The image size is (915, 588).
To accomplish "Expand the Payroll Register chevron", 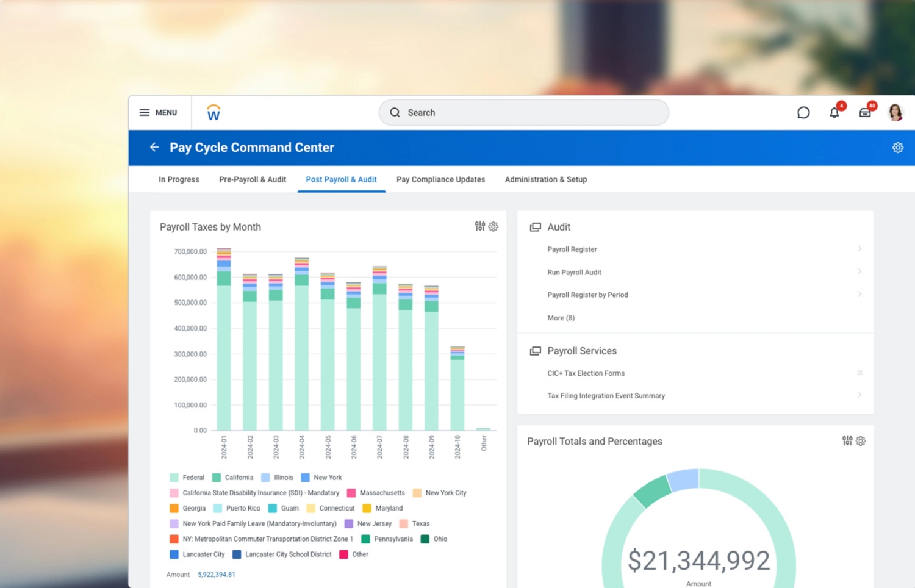I will pyautogui.click(x=860, y=249).
